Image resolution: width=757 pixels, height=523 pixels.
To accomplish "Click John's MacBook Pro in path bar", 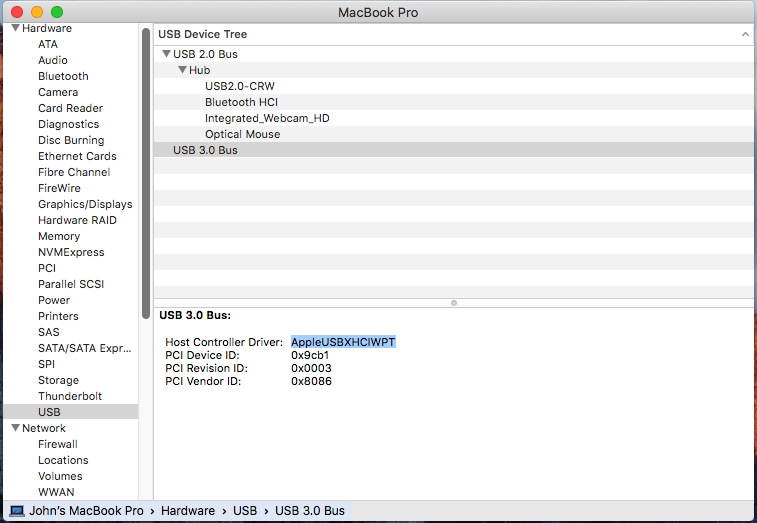I will 86,510.
